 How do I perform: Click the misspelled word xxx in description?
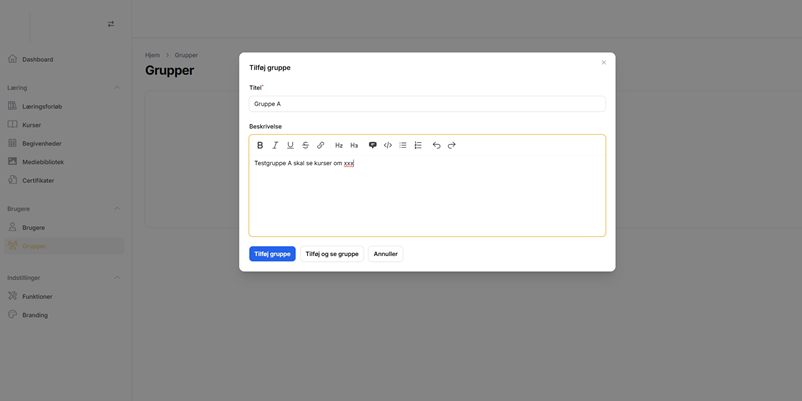(349, 163)
